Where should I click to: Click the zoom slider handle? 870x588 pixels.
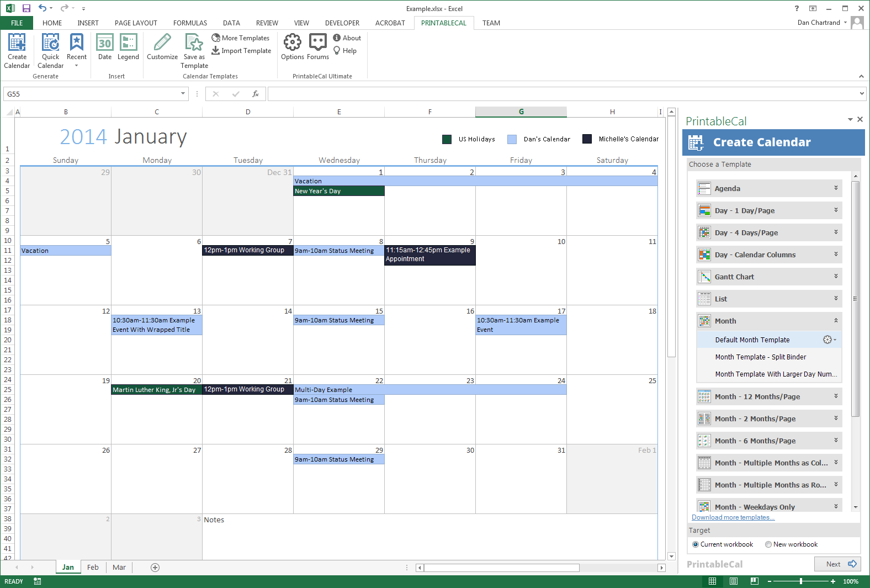801,581
